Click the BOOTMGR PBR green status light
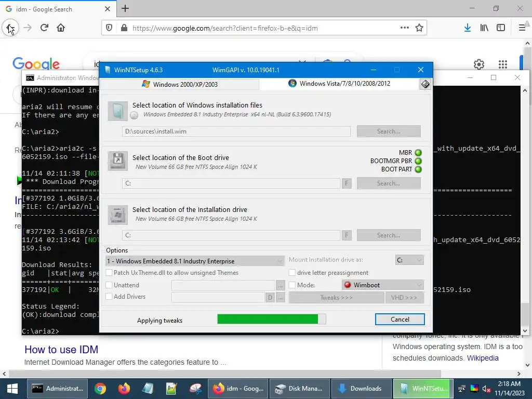532x399 pixels. [x=418, y=161]
